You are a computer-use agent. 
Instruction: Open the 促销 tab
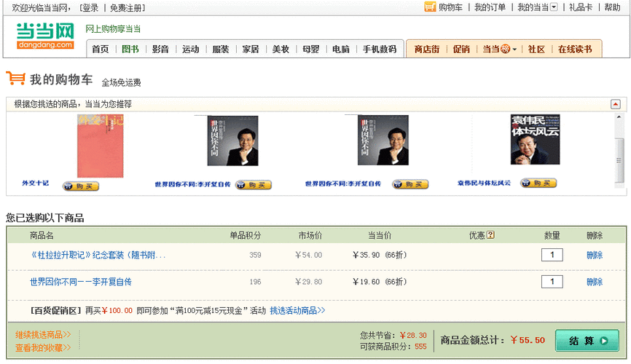pos(461,49)
